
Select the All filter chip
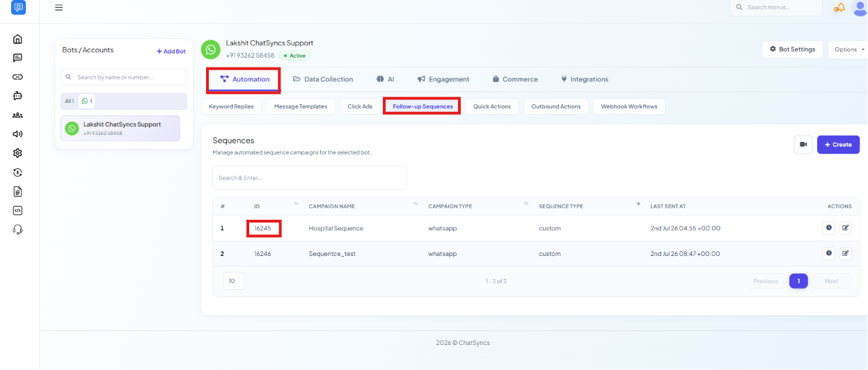pos(70,101)
